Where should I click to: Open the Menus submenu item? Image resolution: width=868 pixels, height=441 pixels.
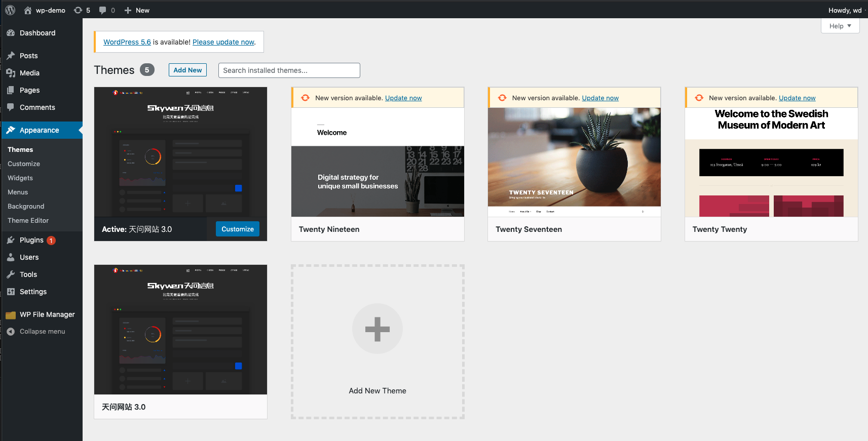(18, 192)
